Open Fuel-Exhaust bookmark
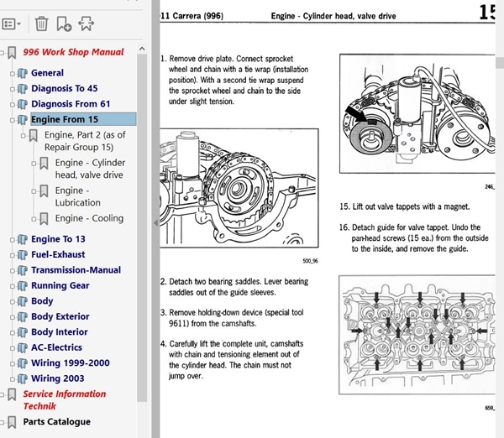Viewport: 504px width, 438px height. 58,254
